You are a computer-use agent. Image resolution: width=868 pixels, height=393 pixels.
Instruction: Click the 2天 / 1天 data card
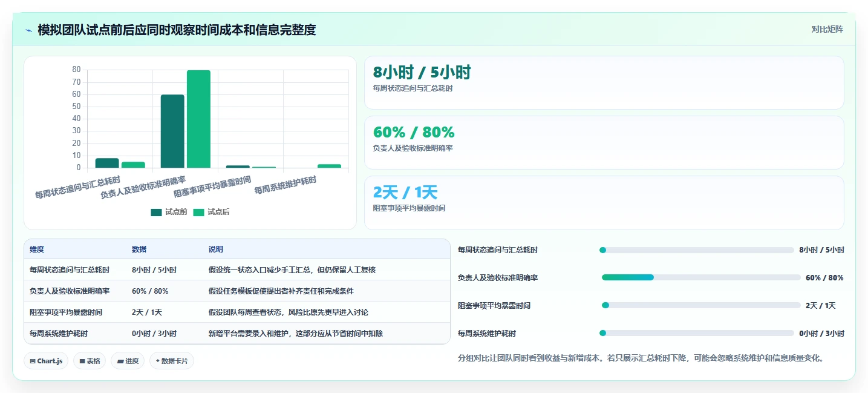(x=604, y=203)
